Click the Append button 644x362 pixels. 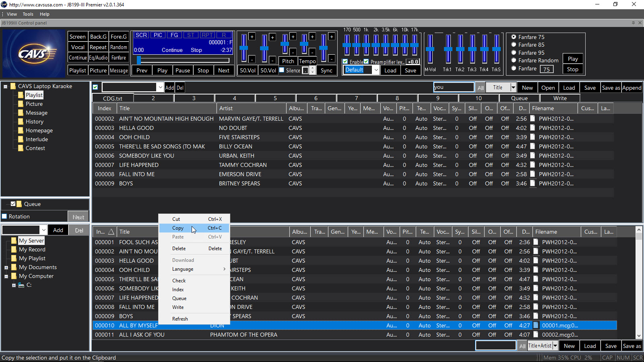pyautogui.click(x=632, y=88)
